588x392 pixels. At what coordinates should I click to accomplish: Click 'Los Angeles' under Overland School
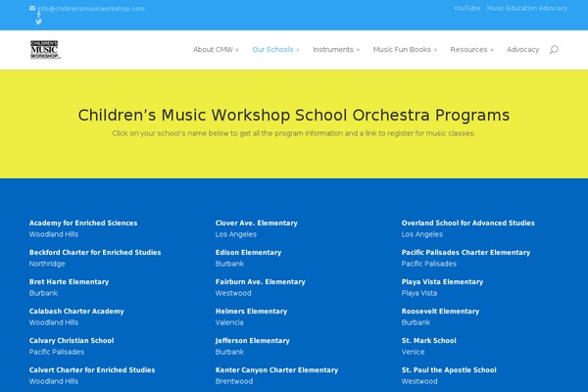(421, 234)
